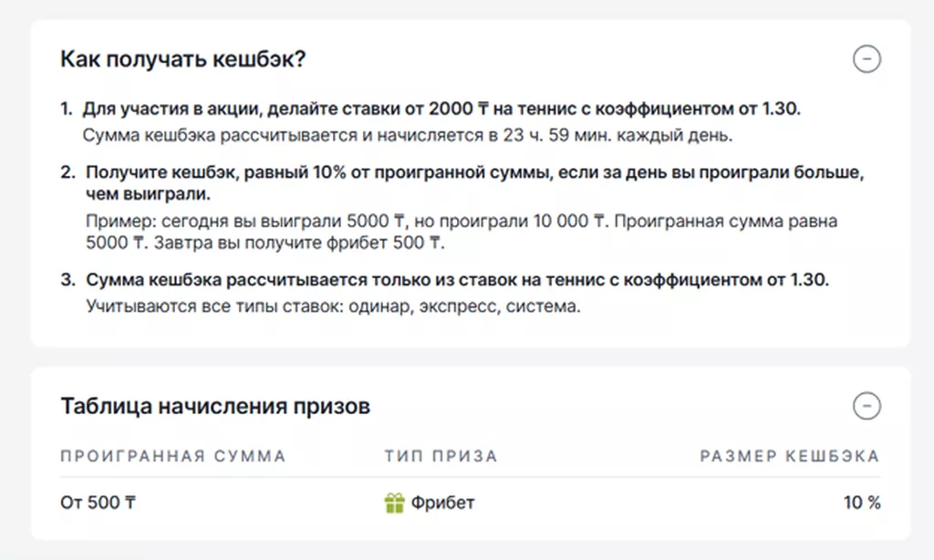Screen dimensions: 934x560
Task: Select the 'Фрибет' prize type label
Action: coord(442,503)
